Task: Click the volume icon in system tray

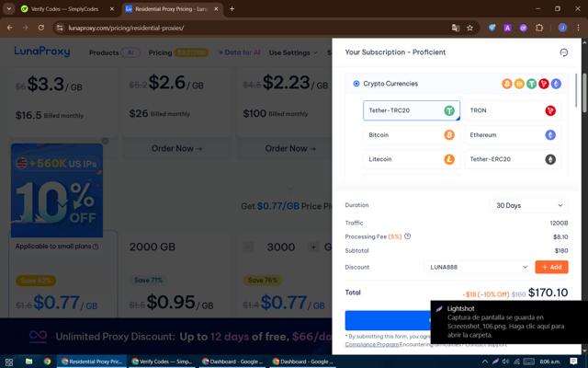Action: pos(505,362)
